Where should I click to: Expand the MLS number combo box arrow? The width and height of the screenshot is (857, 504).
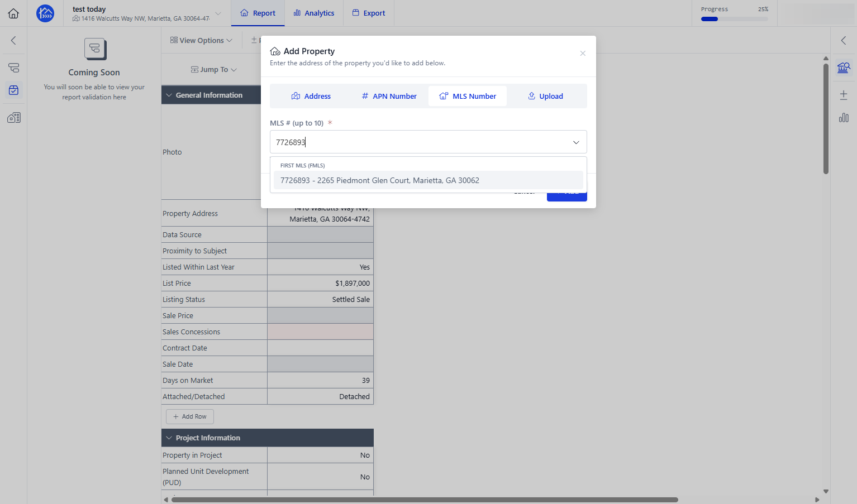[x=576, y=142]
